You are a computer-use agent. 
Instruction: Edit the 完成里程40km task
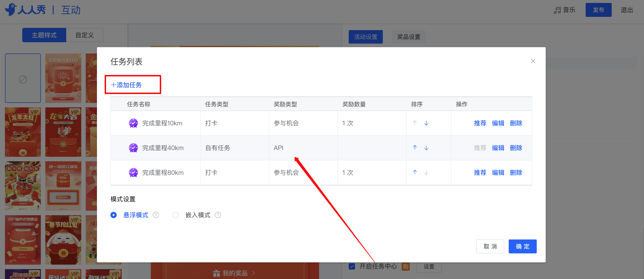pos(498,148)
